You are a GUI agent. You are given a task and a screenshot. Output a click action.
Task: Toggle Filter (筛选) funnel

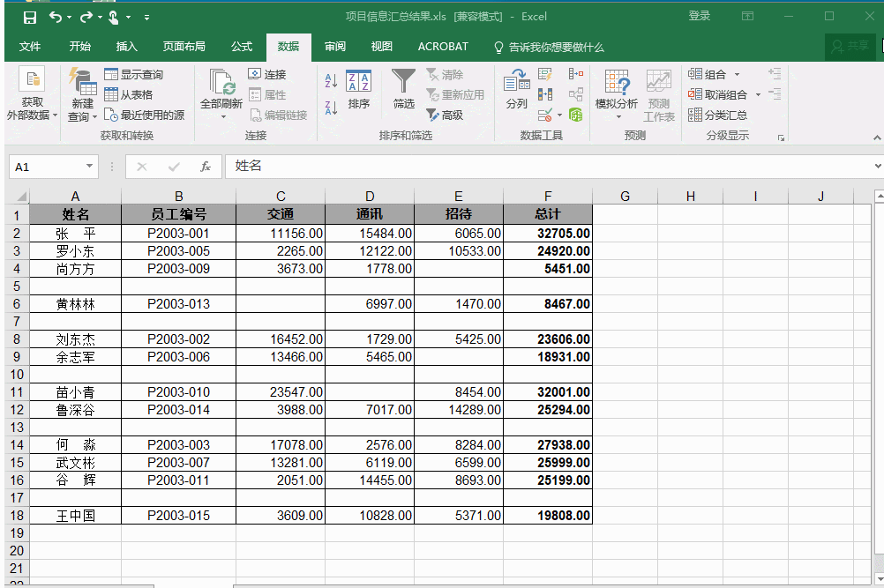pyautogui.click(x=404, y=89)
